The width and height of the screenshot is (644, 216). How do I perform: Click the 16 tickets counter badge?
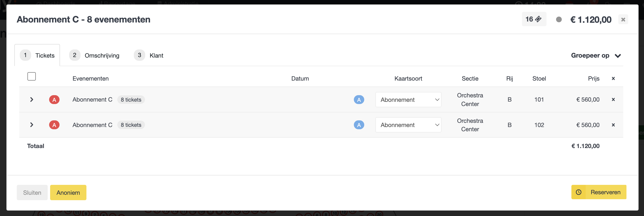pos(534,19)
